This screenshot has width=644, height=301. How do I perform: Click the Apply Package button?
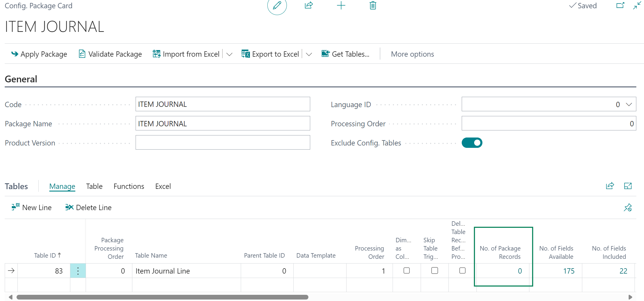coord(39,54)
